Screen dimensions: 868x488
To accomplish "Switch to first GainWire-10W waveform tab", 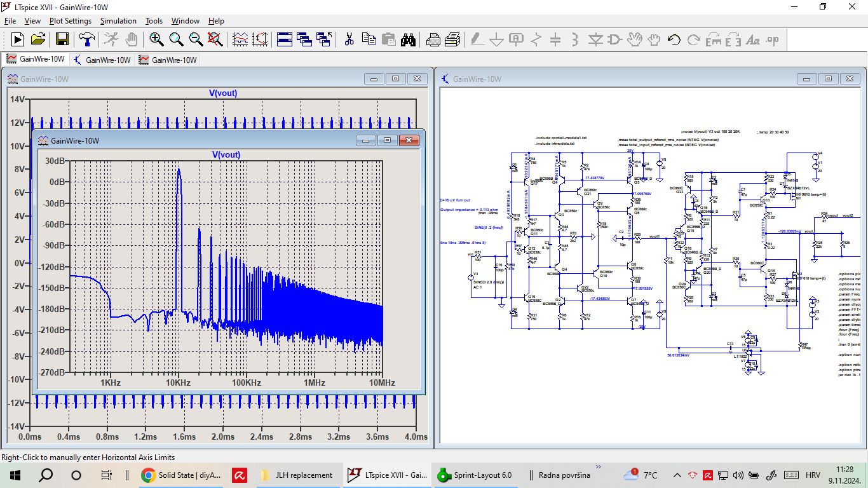I will point(36,60).
